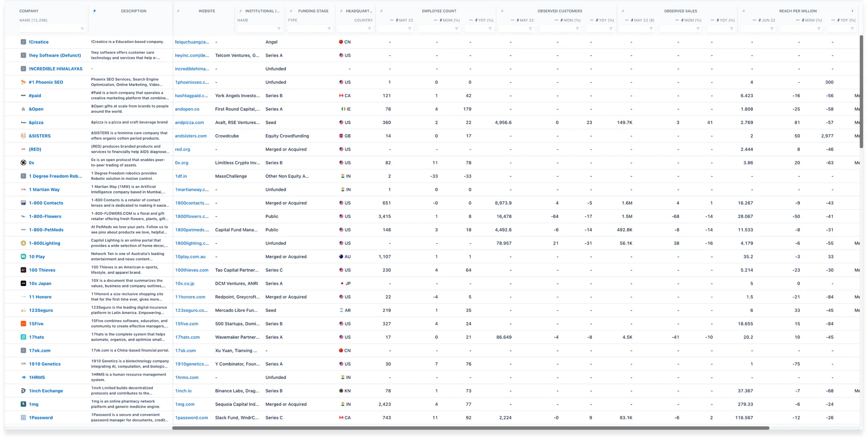Click the Description column header
Viewport: 868px width, 439px height.
point(134,11)
